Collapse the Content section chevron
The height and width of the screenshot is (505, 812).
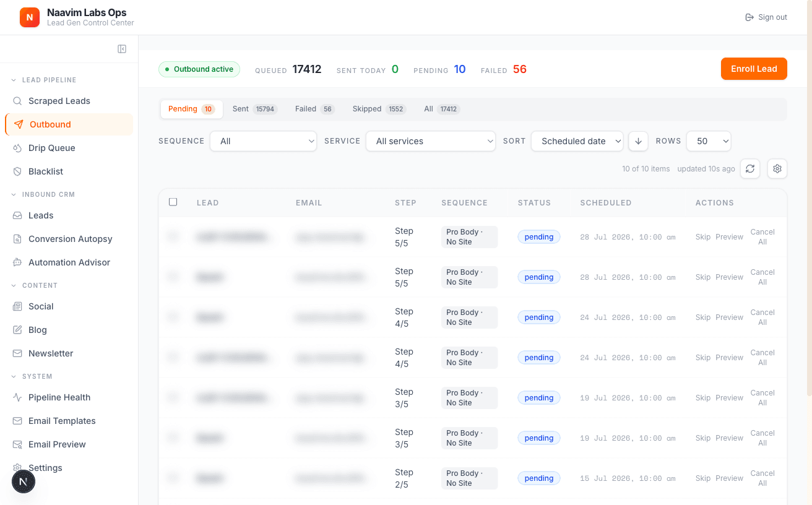click(x=14, y=285)
